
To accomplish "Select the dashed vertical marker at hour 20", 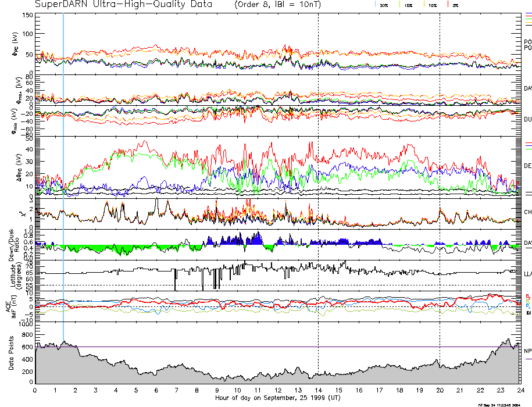I will [440, 174].
